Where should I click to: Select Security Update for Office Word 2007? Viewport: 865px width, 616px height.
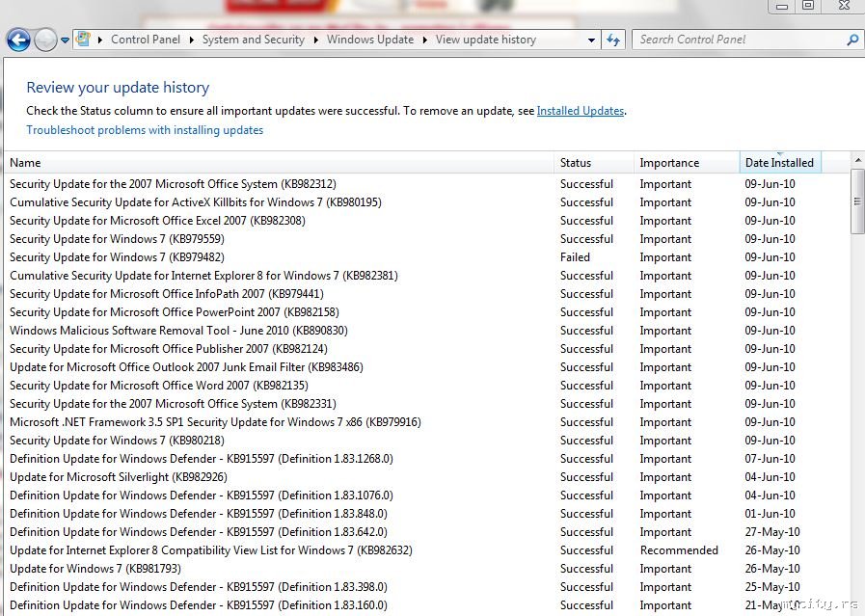coord(427,385)
